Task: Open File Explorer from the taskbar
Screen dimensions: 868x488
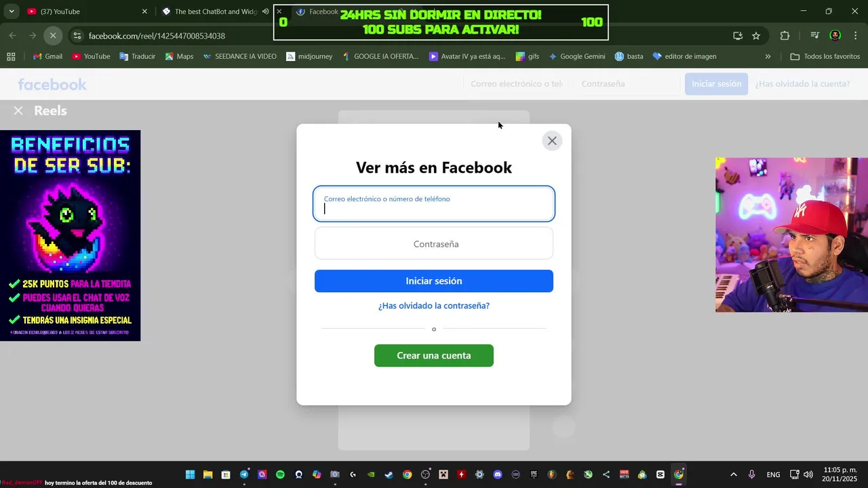Action: point(208,474)
